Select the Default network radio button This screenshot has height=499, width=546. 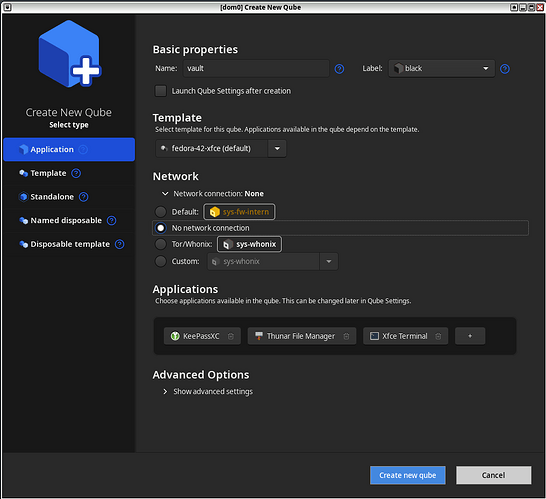[x=161, y=212]
